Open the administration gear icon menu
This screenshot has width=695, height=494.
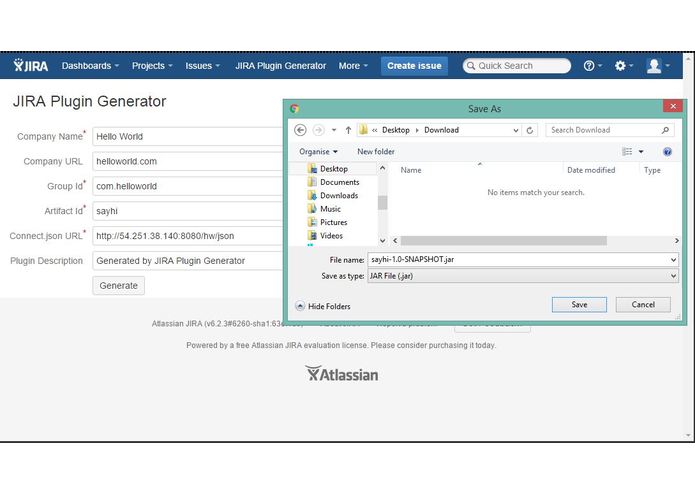click(x=623, y=66)
